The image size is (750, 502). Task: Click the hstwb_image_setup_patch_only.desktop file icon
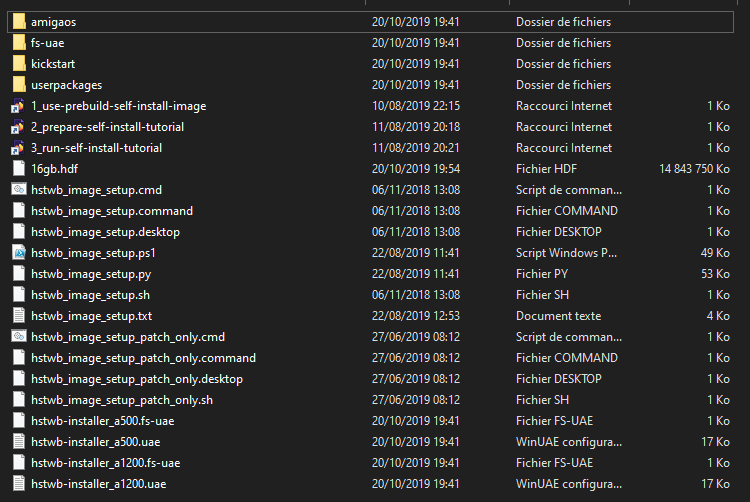(19, 379)
